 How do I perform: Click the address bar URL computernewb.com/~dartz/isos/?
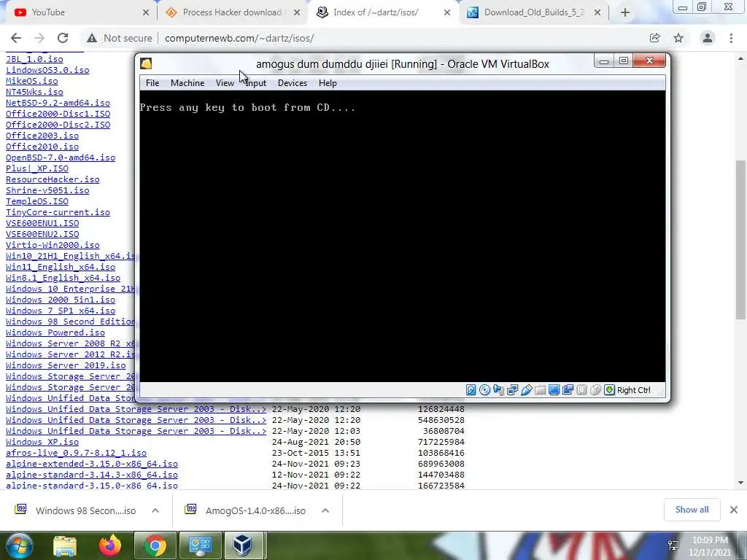pos(239,38)
